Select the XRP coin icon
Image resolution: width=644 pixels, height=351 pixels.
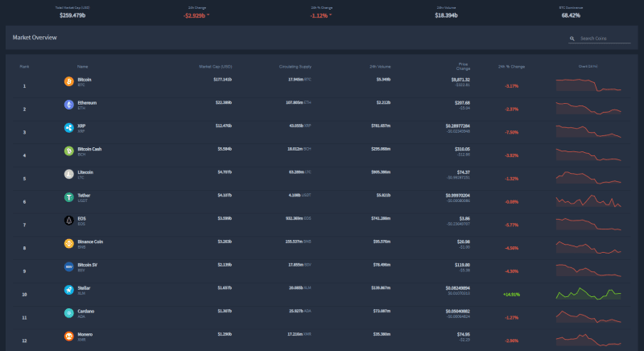(x=68, y=128)
